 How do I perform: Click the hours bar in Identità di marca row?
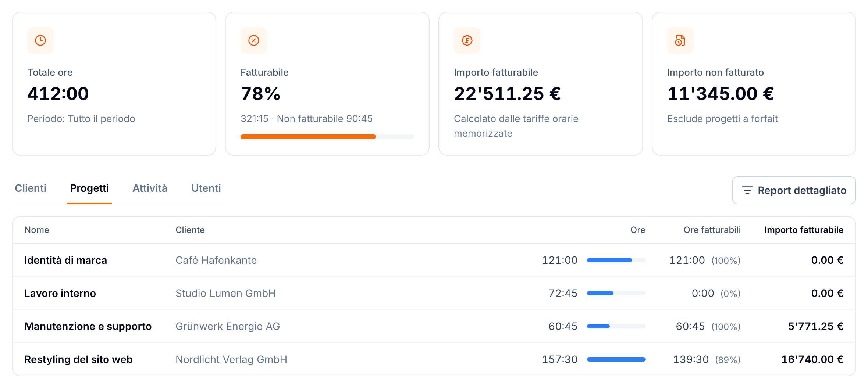tap(616, 260)
